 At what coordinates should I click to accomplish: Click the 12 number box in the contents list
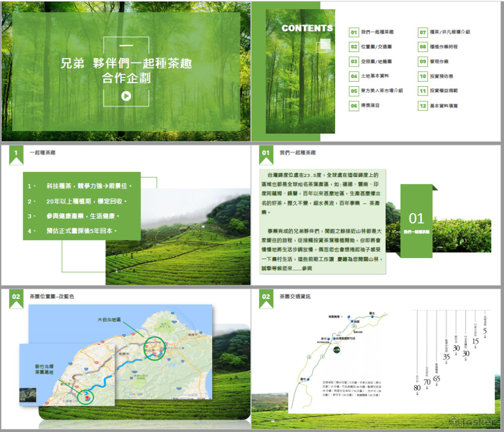[423, 106]
